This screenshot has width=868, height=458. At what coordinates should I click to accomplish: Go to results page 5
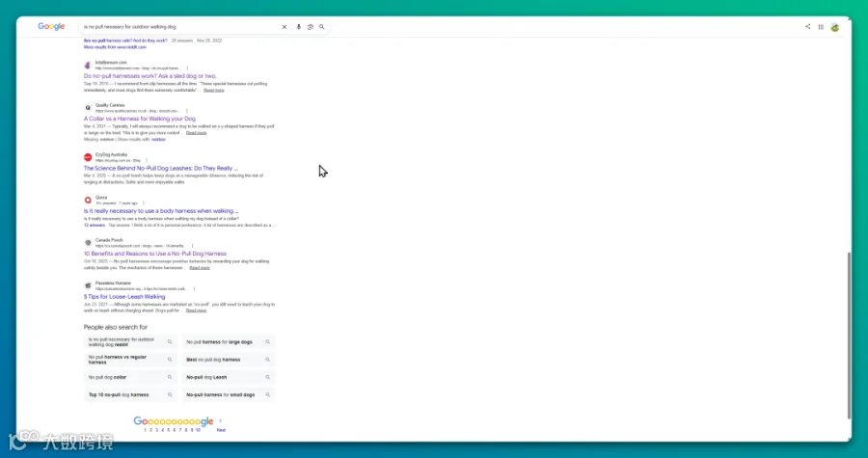(168, 430)
